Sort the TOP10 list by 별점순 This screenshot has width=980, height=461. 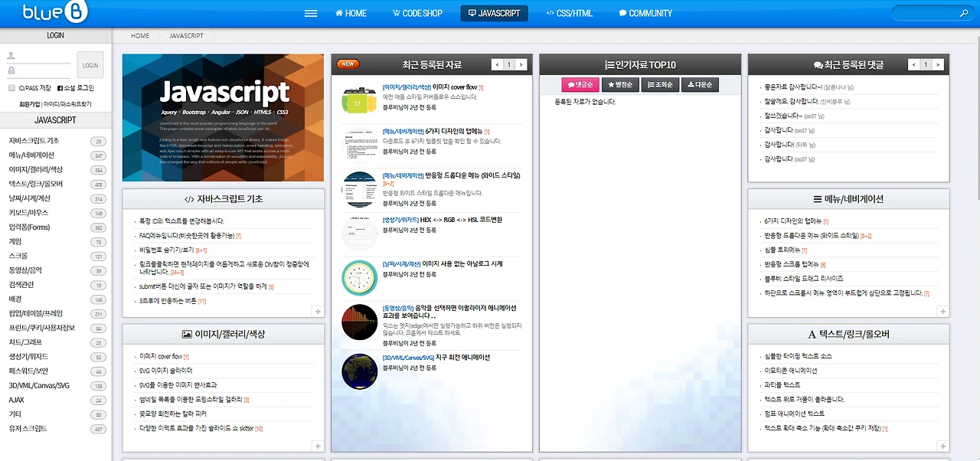click(620, 85)
